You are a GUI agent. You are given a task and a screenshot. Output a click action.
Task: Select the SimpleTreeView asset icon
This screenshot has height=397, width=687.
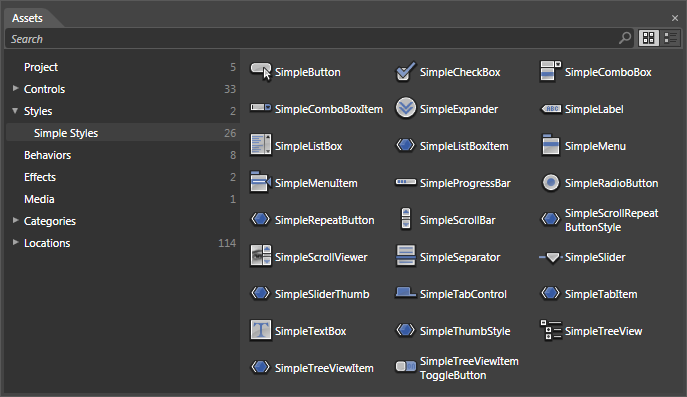(x=550, y=330)
